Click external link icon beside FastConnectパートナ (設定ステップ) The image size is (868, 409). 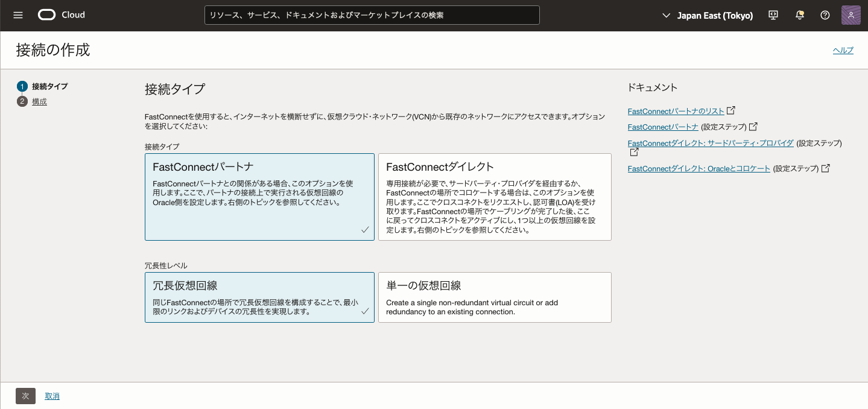(x=753, y=127)
